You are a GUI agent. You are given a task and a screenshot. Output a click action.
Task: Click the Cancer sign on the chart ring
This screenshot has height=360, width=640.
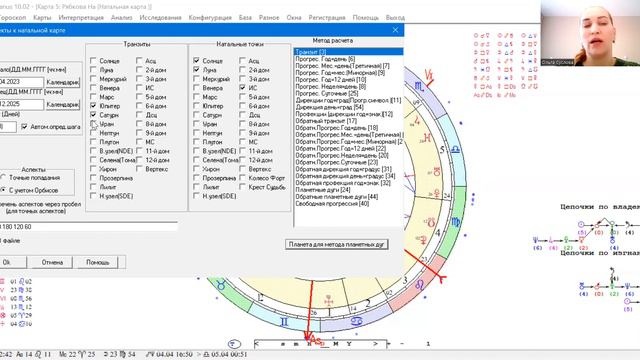pyautogui.click(x=356, y=321)
